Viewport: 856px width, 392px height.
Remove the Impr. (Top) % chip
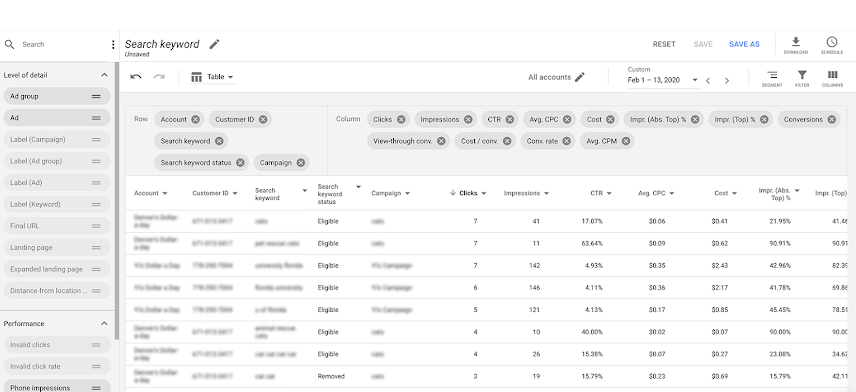pyautogui.click(x=764, y=120)
